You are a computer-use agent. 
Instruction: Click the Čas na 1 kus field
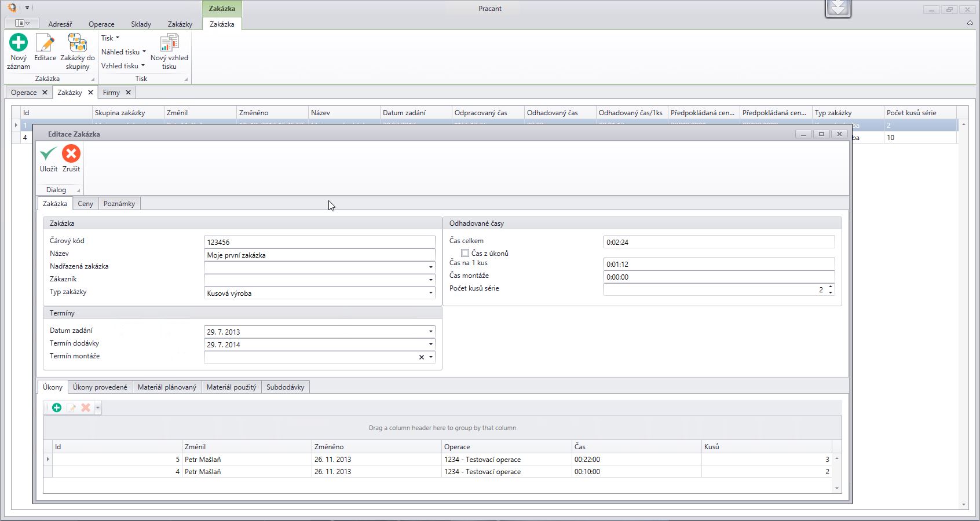tap(719, 264)
